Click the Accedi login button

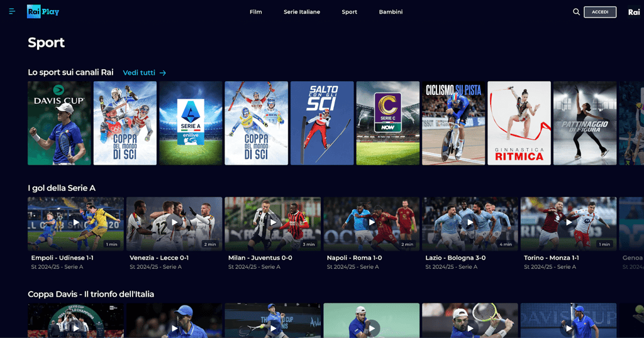(600, 12)
